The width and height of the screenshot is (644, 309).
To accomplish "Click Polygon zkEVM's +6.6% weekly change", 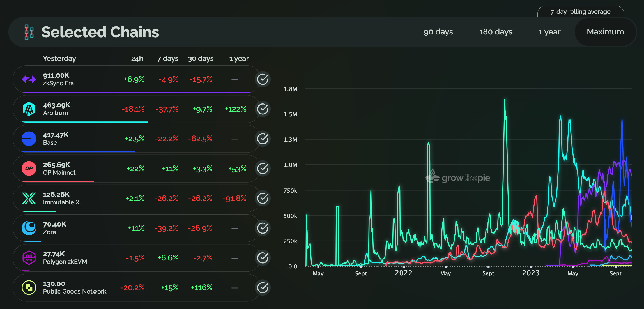I will [168, 258].
